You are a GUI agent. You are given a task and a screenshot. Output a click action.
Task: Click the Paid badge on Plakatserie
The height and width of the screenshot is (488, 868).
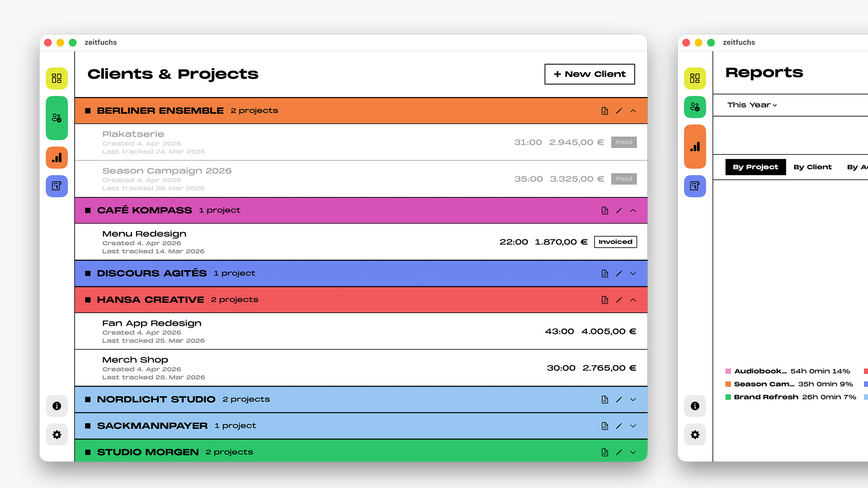(624, 142)
